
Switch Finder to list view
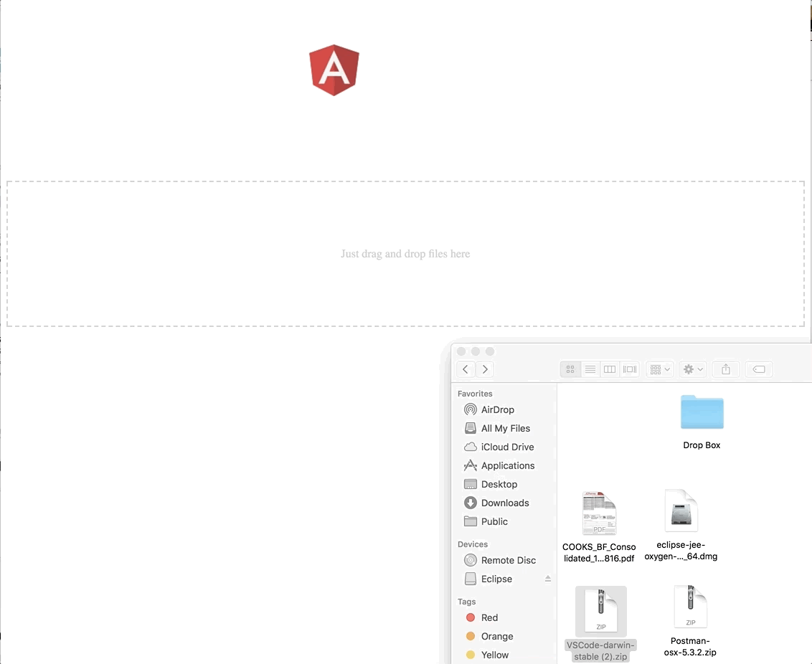click(590, 369)
